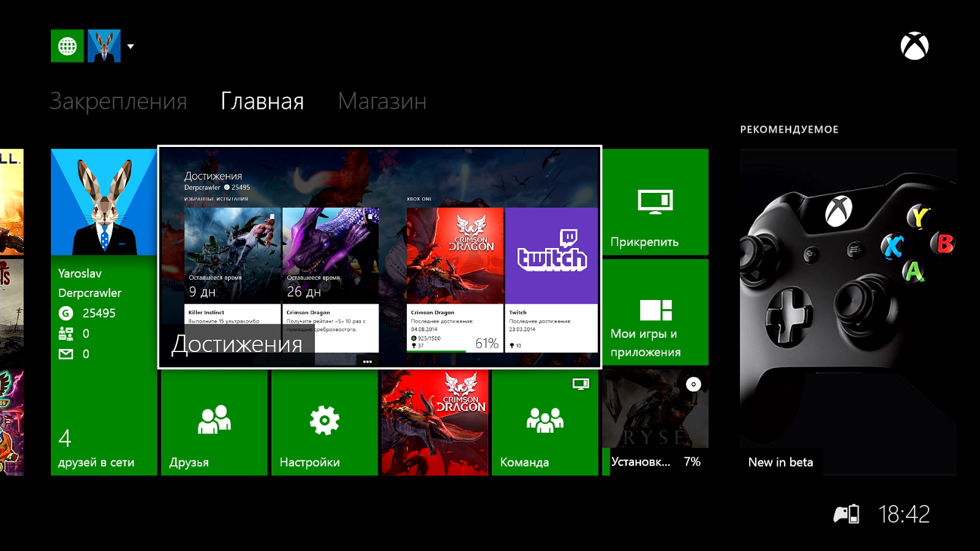Click the 9 дн remaining time
980x551 pixels.
[x=202, y=292]
